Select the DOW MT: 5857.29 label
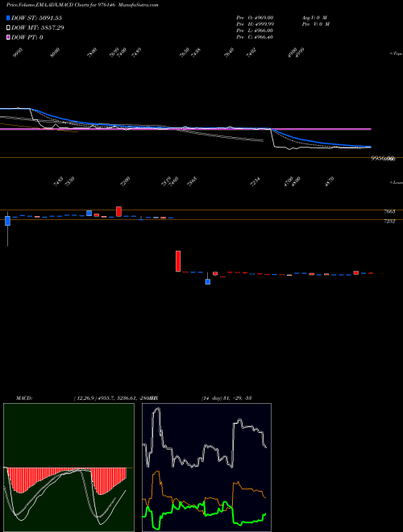The width and height of the screenshot is (403, 532). pos(38,28)
